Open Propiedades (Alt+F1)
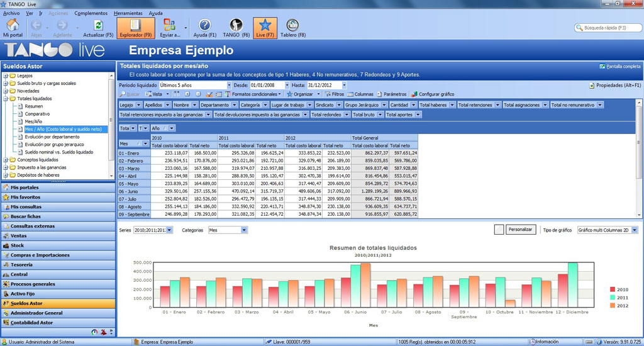This screenshot has width=644, height=346. 615,86
